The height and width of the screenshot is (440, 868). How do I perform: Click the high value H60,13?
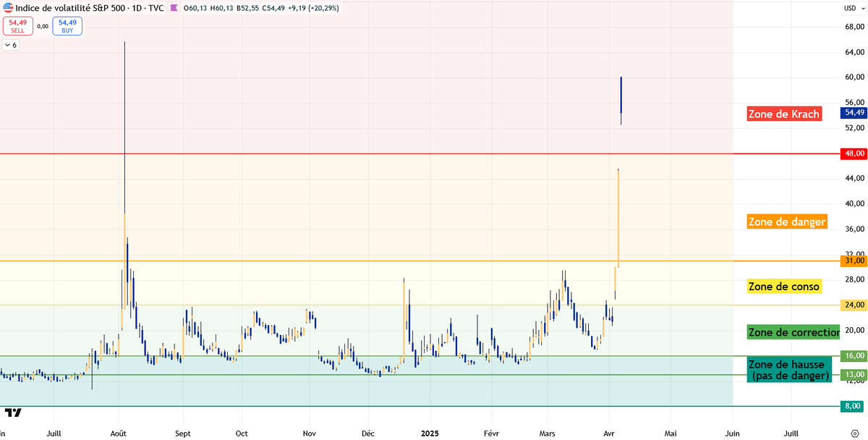coord(222,9)
